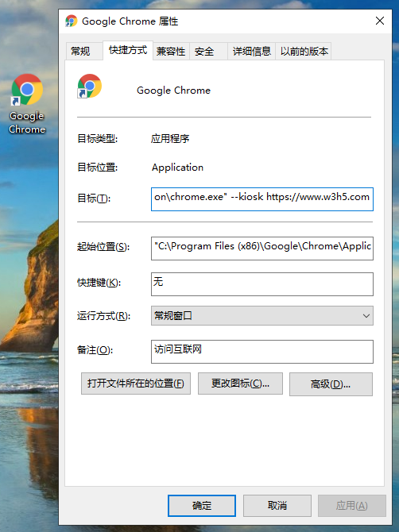
Task: Click the 备注(O): label
Action: pyautogui.click(x=95, y=350)
